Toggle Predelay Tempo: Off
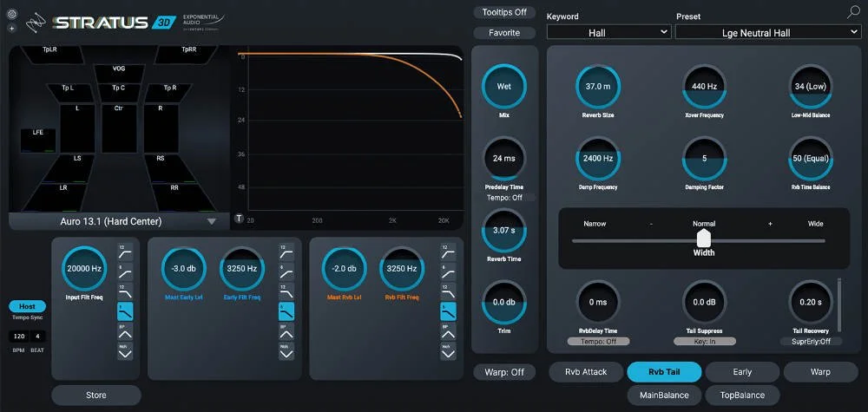 (x=504, y=198)
